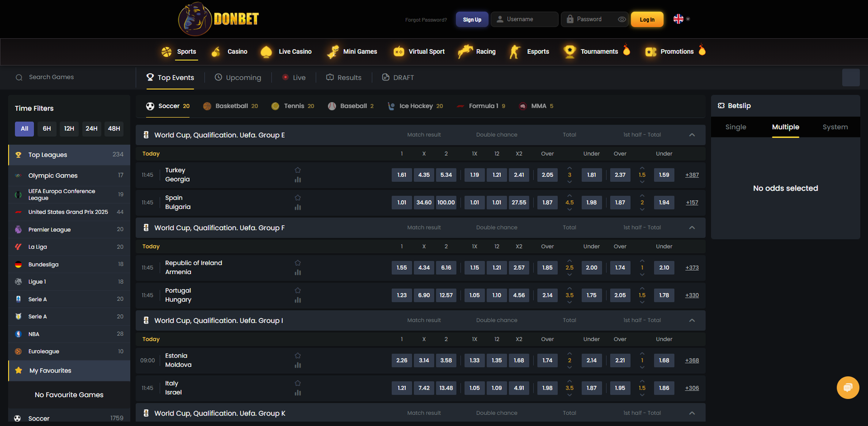Click the Sign Up button

[x=472, y=20]
